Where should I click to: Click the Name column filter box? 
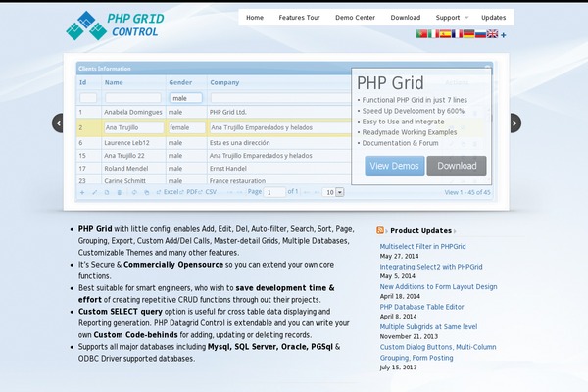click(x=133, y=98)
